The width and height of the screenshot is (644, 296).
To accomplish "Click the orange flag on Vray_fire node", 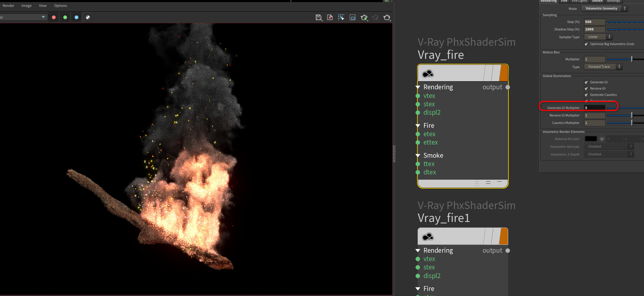I will (x=504, y=73).
